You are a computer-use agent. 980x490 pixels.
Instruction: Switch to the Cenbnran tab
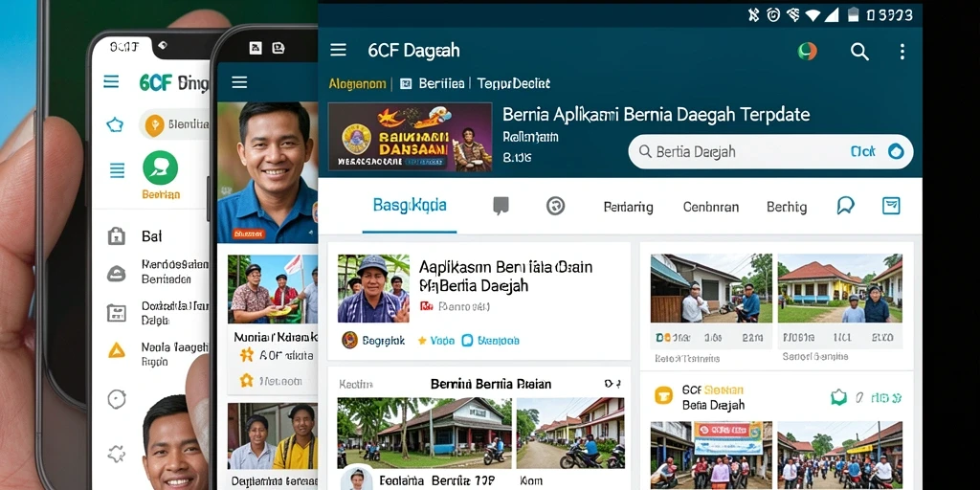(711, 207)
